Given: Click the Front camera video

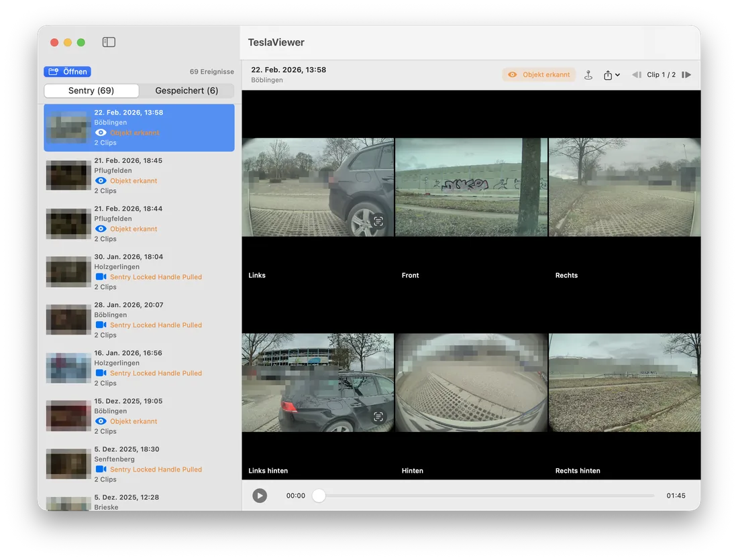Looking at the screenshot, I should coord(471,187).
